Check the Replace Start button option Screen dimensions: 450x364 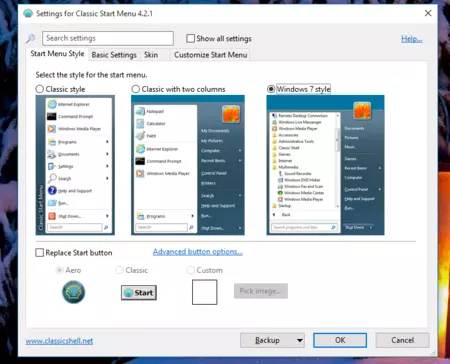click(40, 253)
